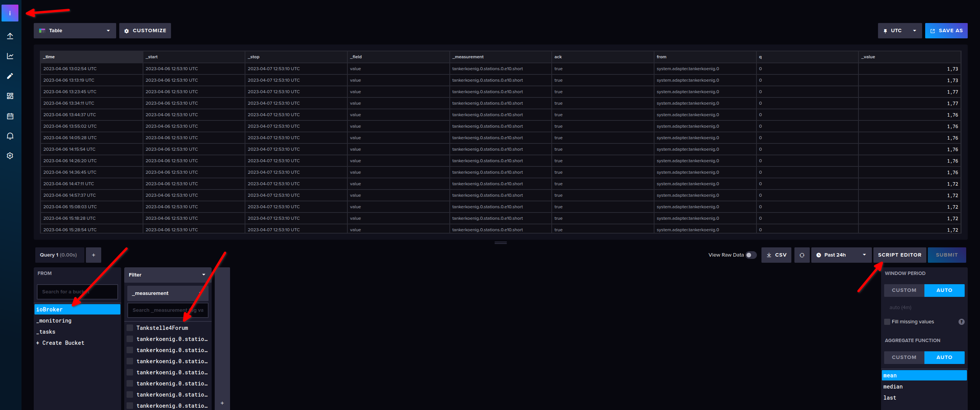Click the Save As button
The width and height of the screenshot is (980, 410).
946,31
